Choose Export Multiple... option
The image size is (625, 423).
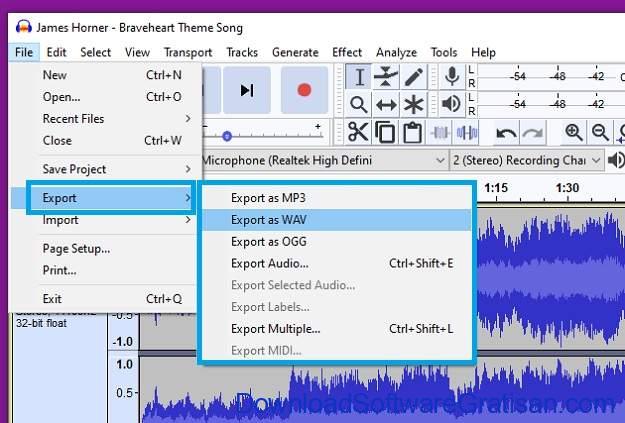pos(337,329)
